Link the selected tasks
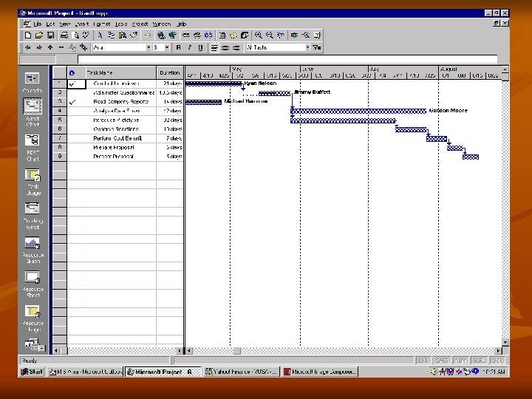532x399 pixels. click(x=186, y=35)
